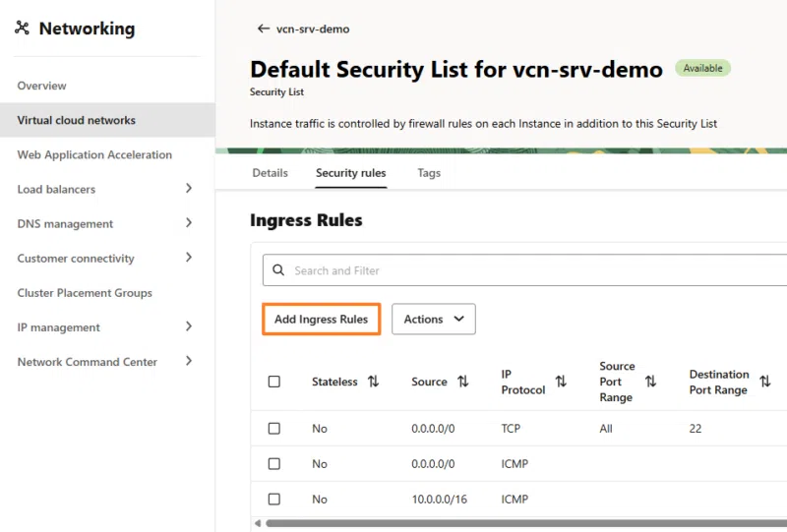Image resolution: width=787 pixels, height=532 pixels.
Task: Check the TCP port 22 rule checkbox
Action: 274,429
